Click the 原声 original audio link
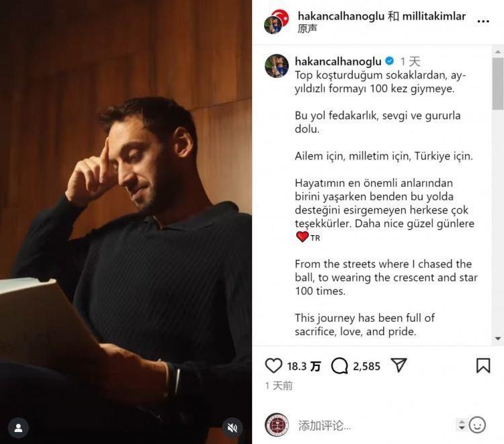Image resolution: width=504 pixels, height=444 pixels. [307, 29]
